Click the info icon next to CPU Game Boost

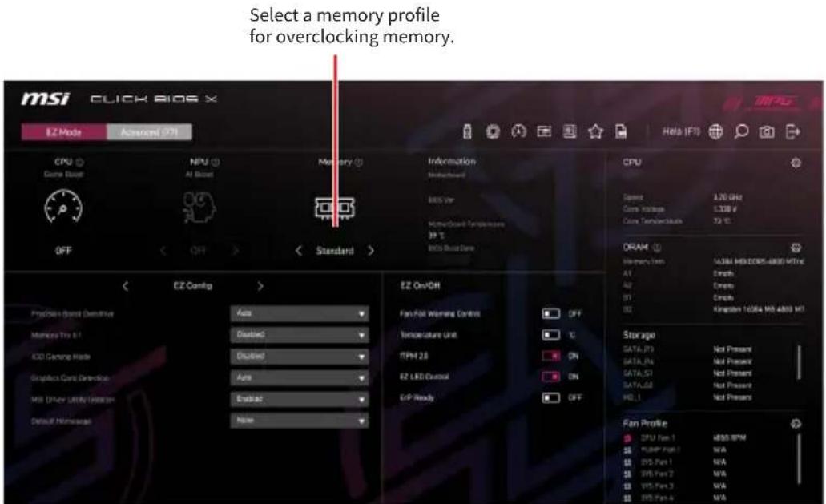click(80, 162)
